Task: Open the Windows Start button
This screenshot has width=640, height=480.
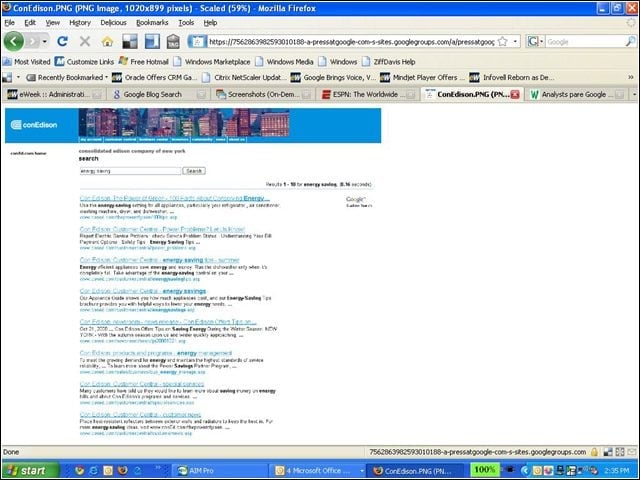Action: (30, 471)
